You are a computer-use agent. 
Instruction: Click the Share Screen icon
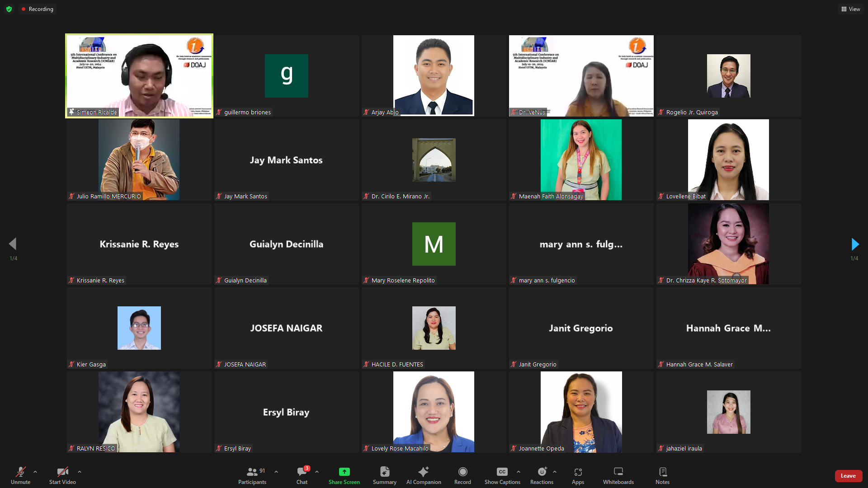(344, 472)
